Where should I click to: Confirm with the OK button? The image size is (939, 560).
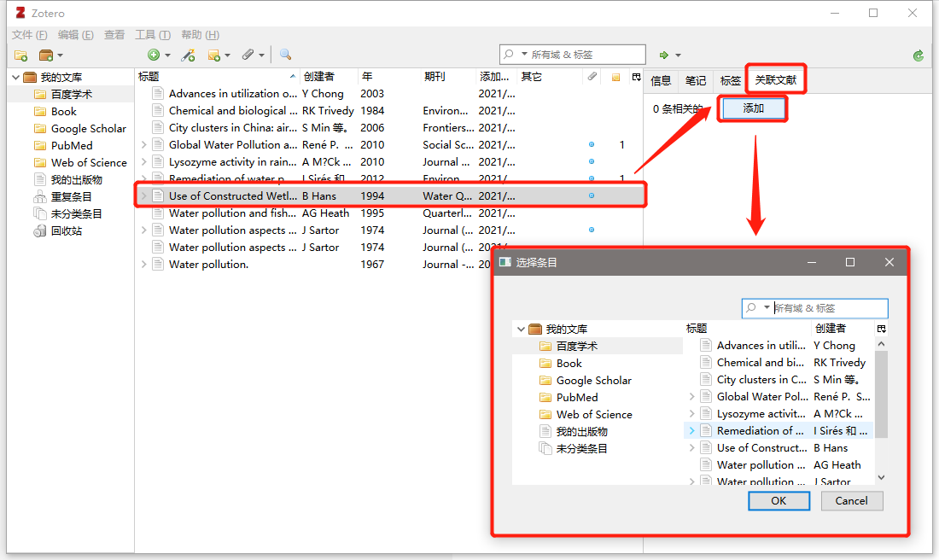tap(779, 501)
